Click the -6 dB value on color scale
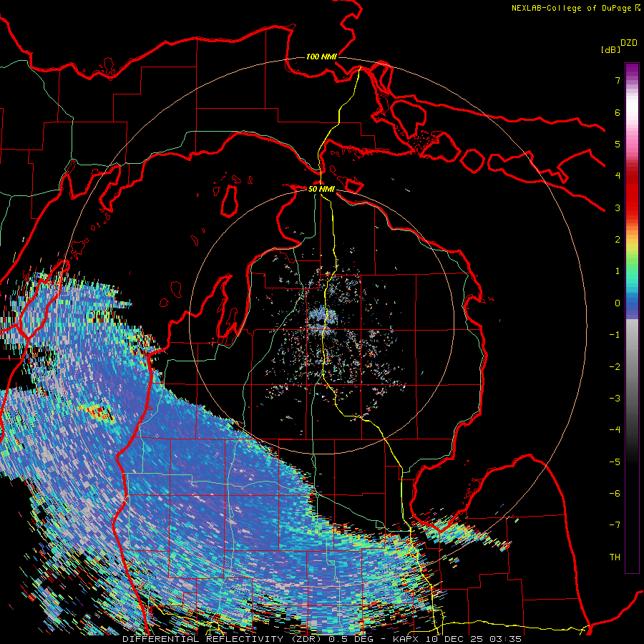The height and width of the screenshot is (644, 644). pos(615,494)
